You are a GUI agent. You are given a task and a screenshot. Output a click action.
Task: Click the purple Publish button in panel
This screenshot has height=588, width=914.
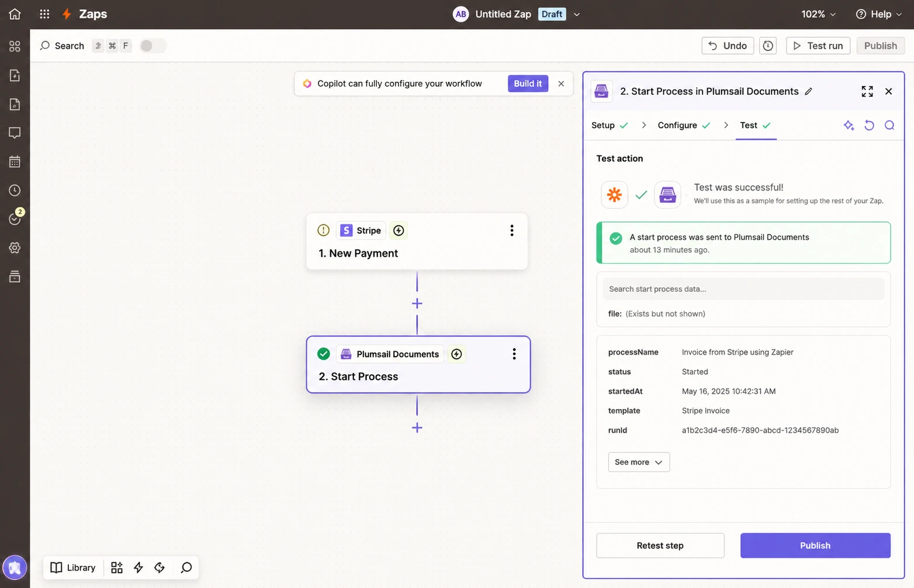815,545
